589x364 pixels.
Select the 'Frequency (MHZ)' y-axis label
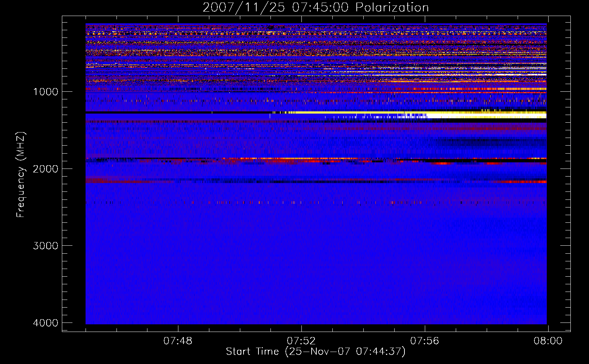coord(21,175)
